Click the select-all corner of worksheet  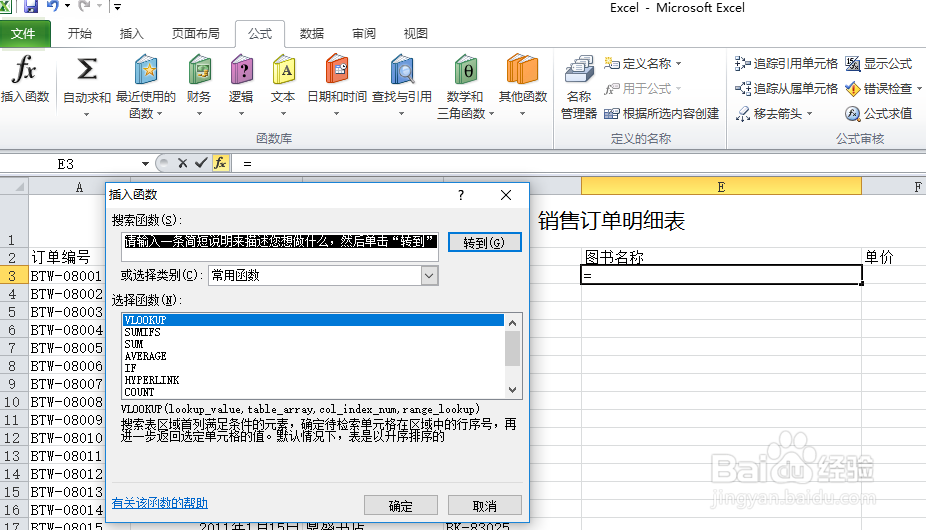[14, 186]
